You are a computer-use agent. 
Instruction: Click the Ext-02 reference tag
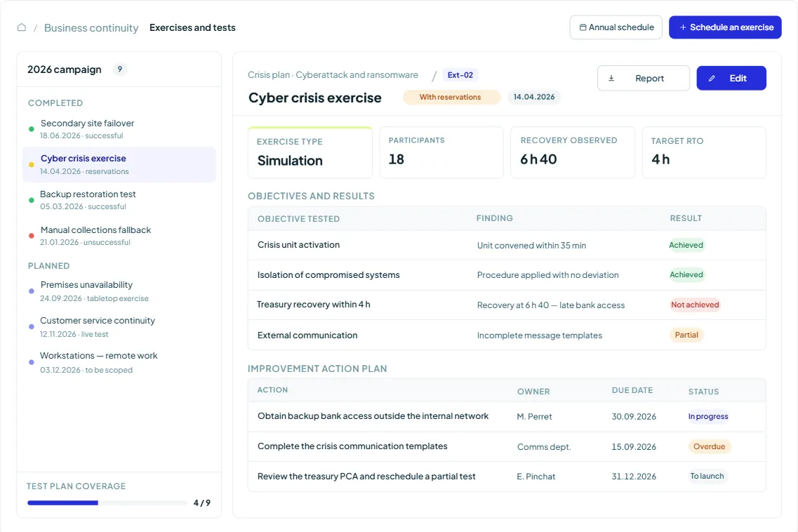coord(460,75)
